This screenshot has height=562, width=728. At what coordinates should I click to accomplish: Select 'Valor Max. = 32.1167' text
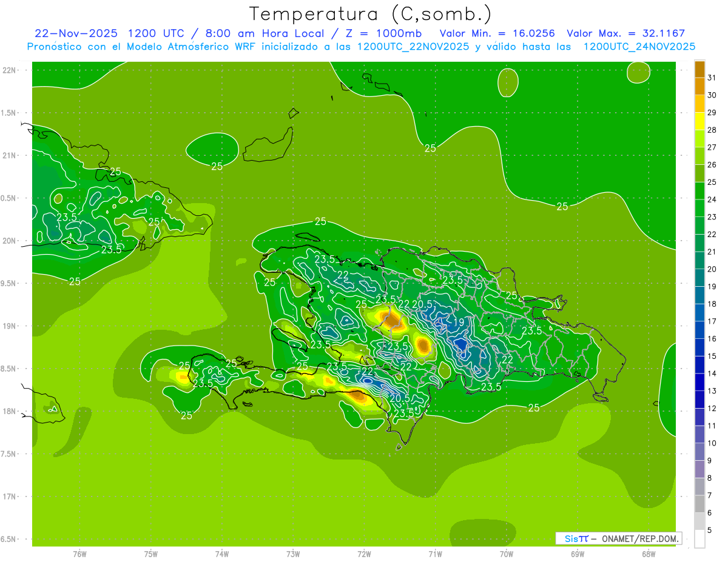pos(626,33)
